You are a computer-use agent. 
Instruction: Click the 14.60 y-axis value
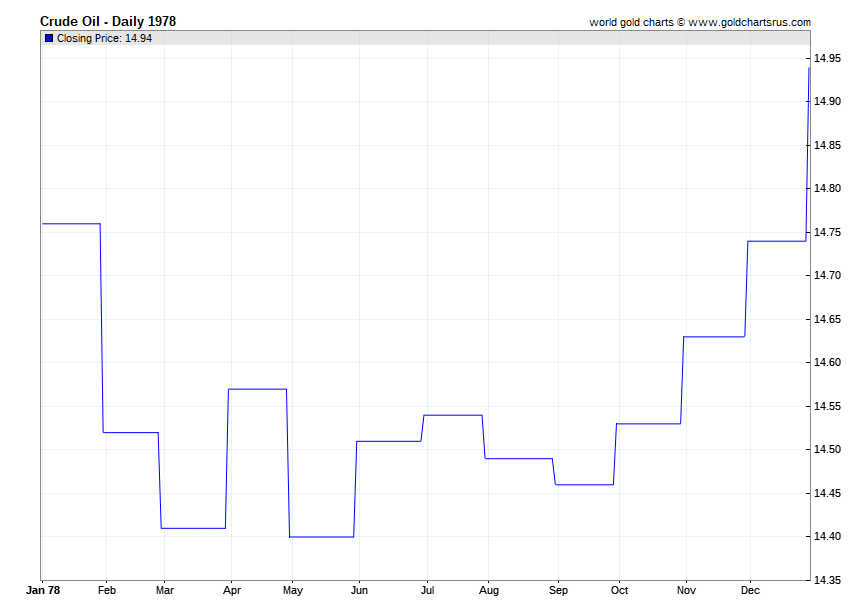828,362
